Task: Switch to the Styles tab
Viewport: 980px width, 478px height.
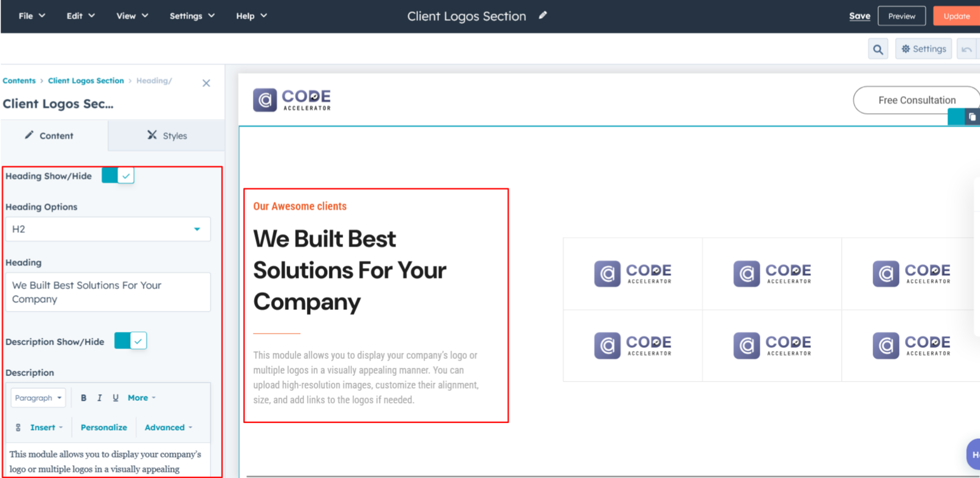Action: click(x=167, y=136)
